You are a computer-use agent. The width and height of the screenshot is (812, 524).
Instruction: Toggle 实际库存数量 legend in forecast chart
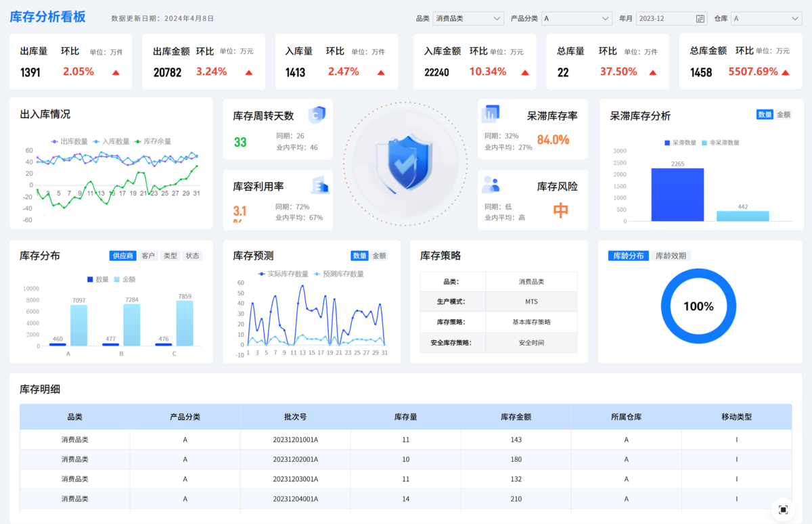tap(283, 274)
